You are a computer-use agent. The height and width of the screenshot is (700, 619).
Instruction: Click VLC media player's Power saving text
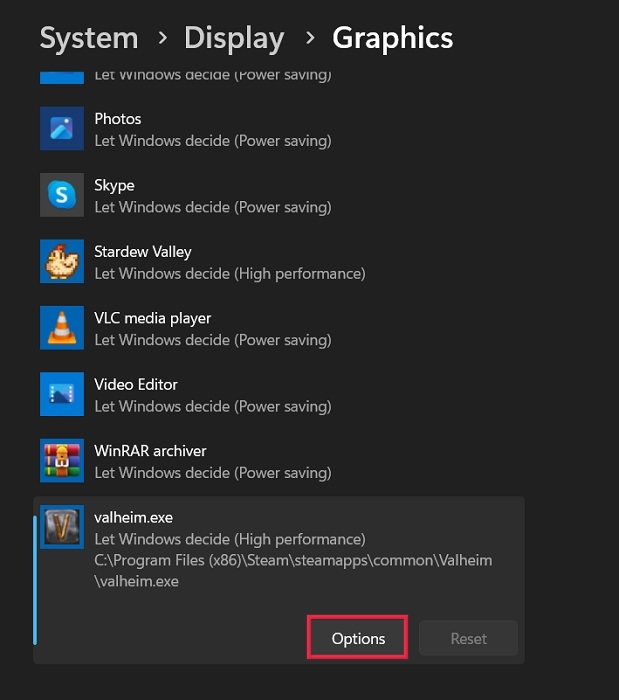(x=213, y=340)
